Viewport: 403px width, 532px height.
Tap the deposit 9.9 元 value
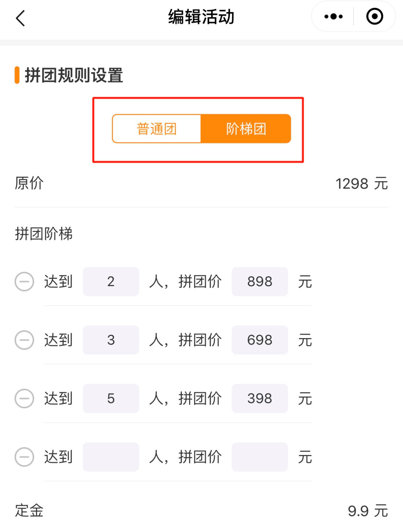(368, 511)
